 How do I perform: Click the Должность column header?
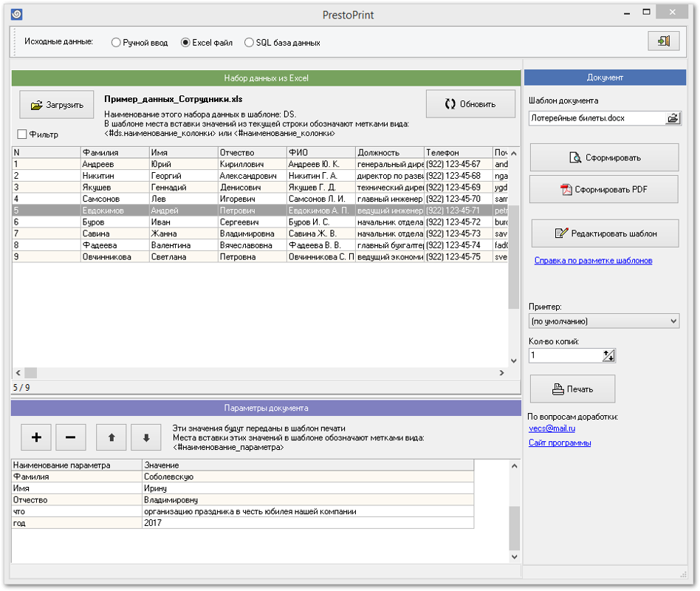(389, 152)
